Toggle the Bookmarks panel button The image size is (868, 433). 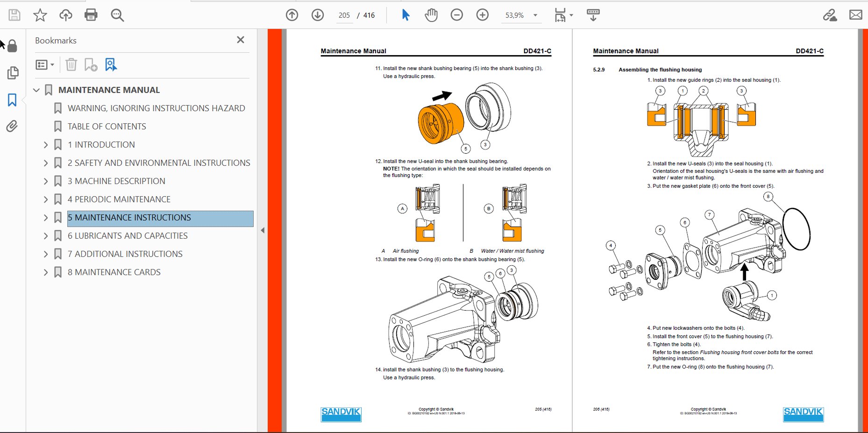pos(12,99)
